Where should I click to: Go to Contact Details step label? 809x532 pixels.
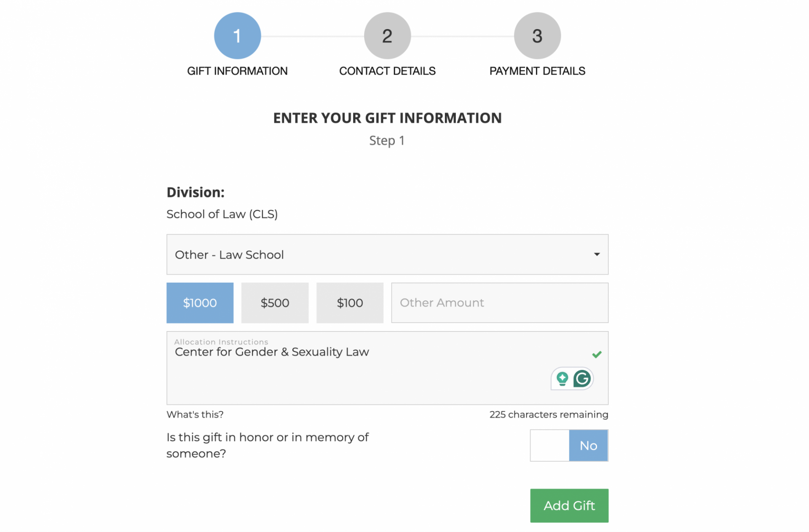pos(387,71)
